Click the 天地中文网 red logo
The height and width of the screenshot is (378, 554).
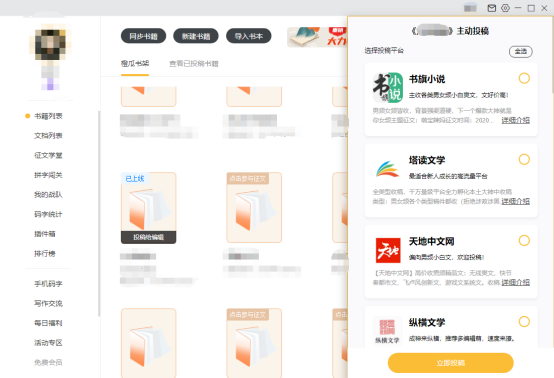(388, 250)
